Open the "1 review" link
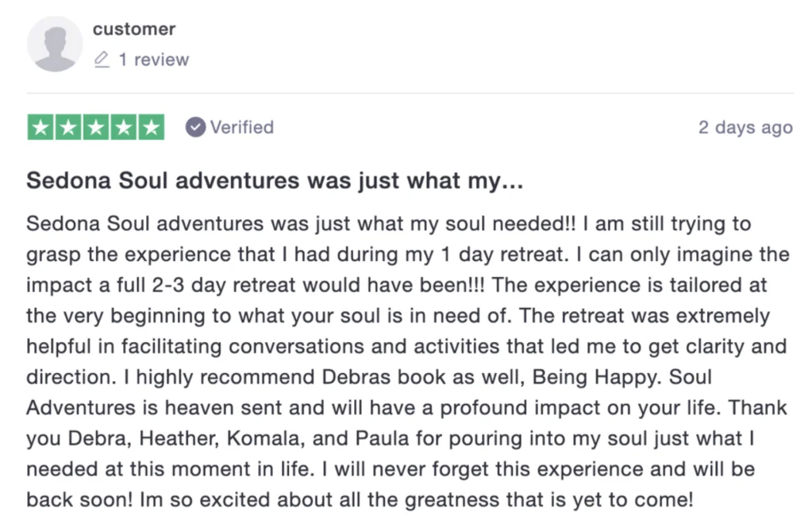Viewport: 812px width, 531px height. click(x=154, y=60)
